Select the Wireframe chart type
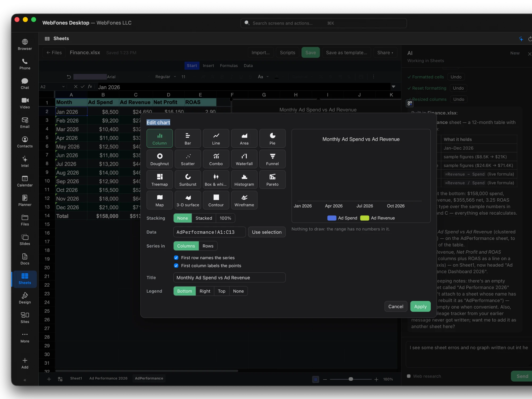Screen dimensions: 532x399 click(244, 200)
